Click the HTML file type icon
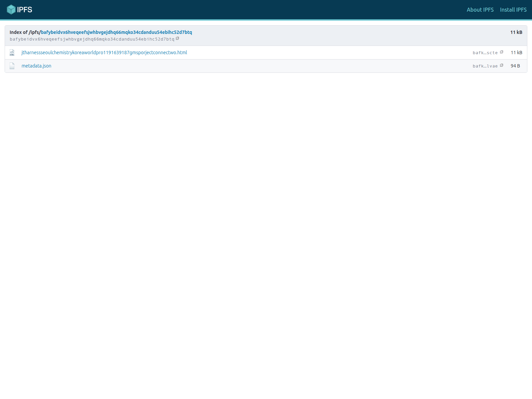Screen dimensions: 532x399 [x=12, y=53]
